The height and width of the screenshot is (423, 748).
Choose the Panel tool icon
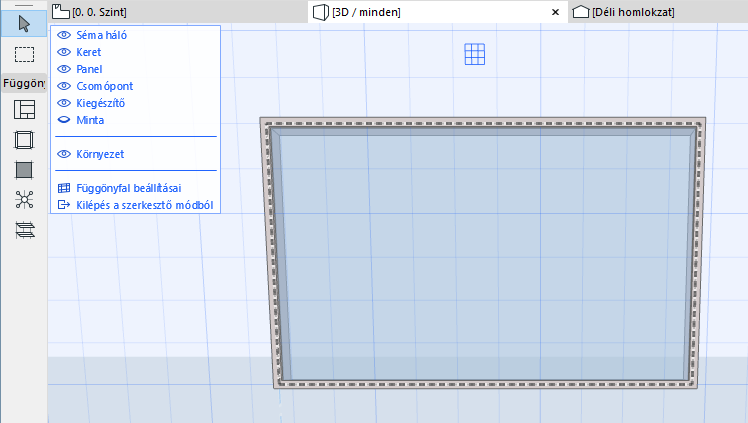(x=24, y=170)
